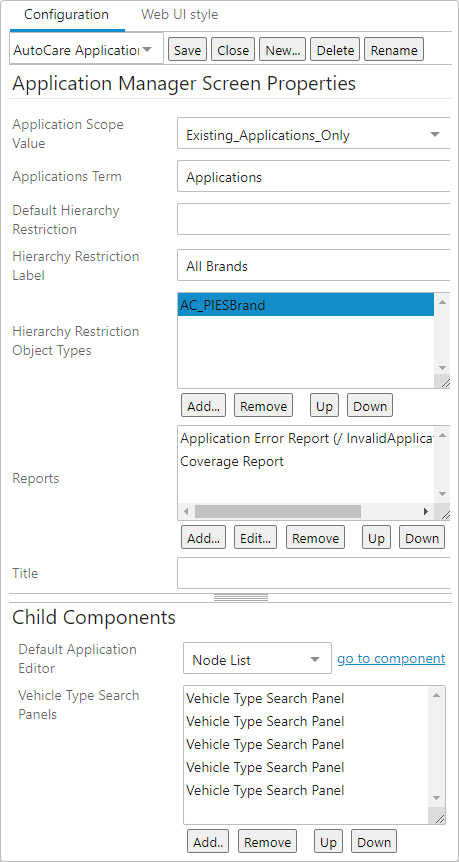Follow the go to component link
459x862 pixels.
tap(391, 659)
